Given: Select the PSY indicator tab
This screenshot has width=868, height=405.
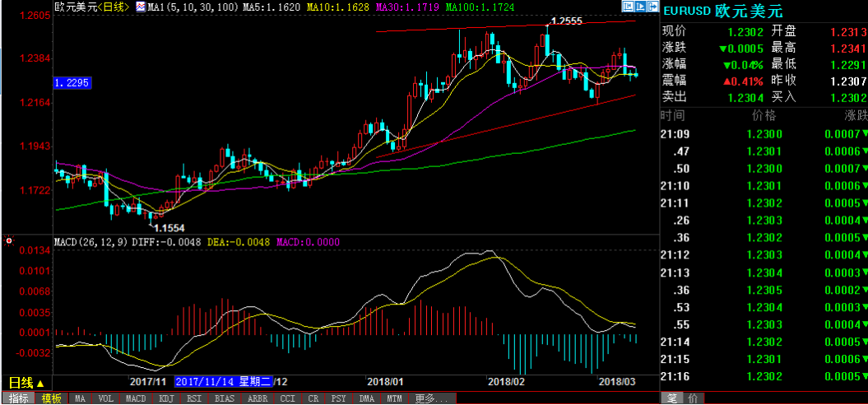Looking at the screenshot, I should pos(339,399).
